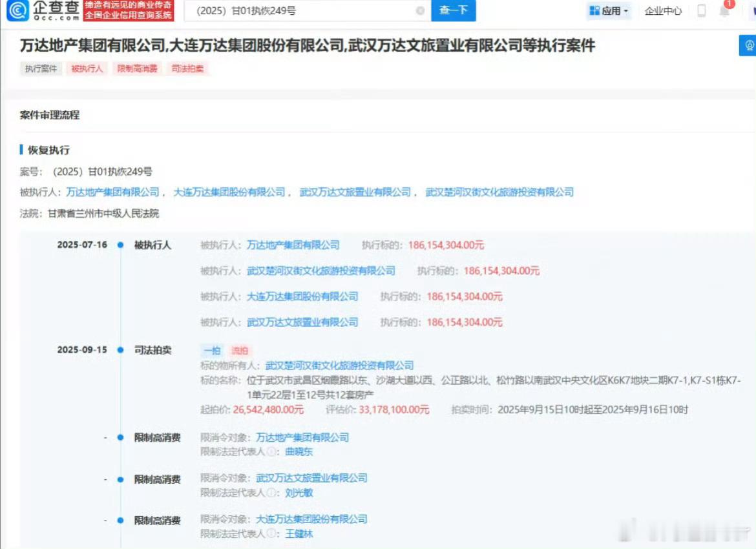
Task: Click the 一拍 auction badge
Action: point(212,351)
